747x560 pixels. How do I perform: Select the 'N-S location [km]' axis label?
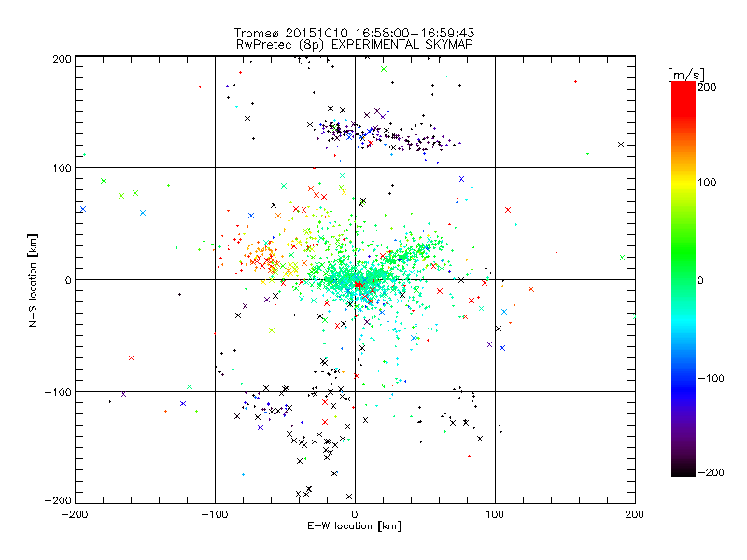[33, 280]
